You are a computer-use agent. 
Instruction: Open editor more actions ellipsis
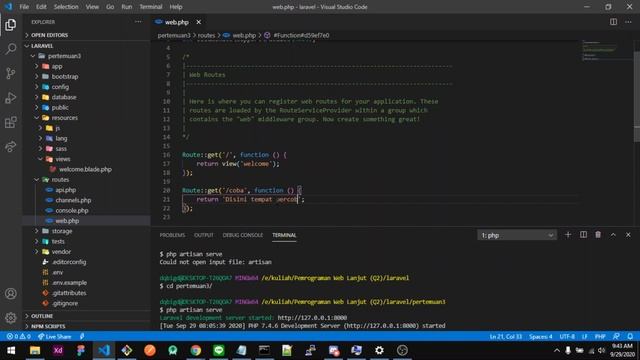point(628,22)
